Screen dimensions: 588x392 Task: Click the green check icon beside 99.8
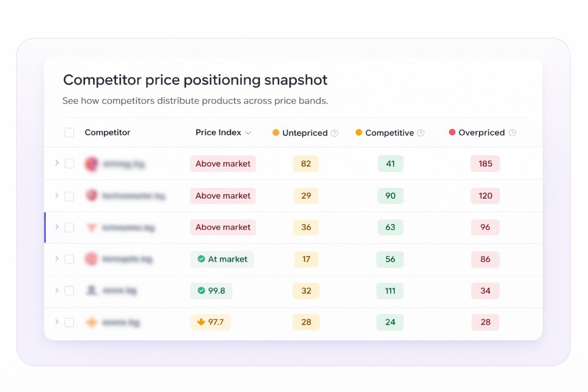coord(201,291)
